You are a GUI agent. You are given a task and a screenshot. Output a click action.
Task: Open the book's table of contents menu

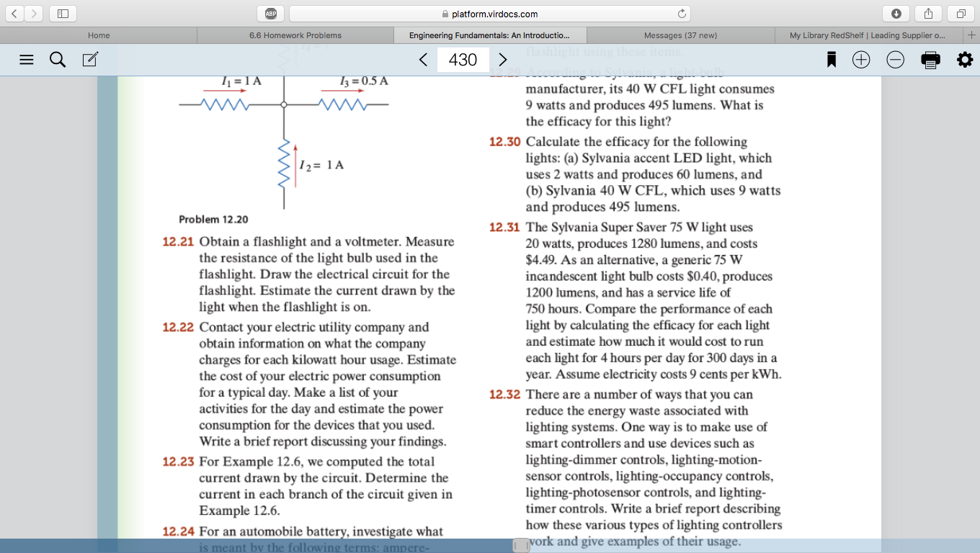[27, 60]
